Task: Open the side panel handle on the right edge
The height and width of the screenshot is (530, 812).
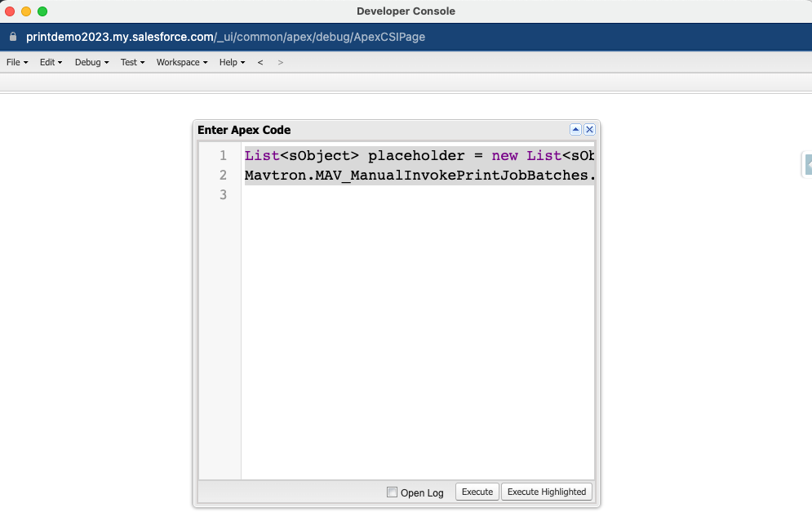Action: pos(806,164)
